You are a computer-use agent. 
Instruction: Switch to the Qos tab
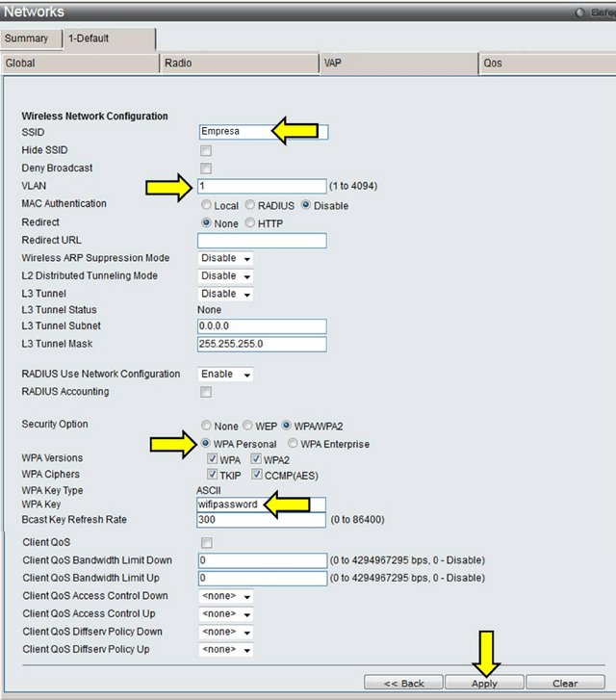click(x=493, y=64)
